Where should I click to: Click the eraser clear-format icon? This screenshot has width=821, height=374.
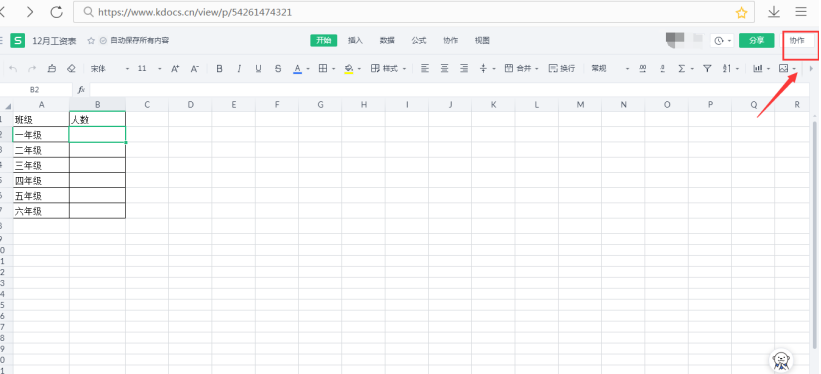pyautogui.click(x=71, y=68)
